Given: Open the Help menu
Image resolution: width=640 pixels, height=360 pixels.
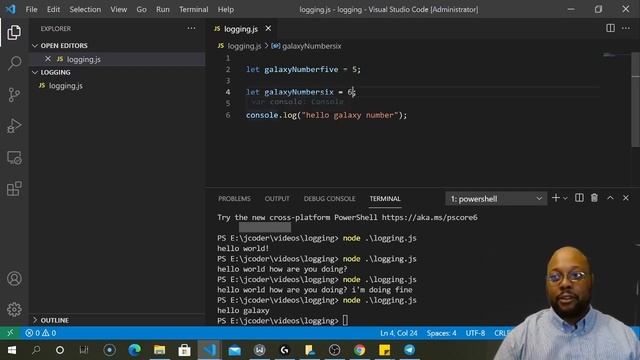Looking at the screenshot, I should 226,9.
